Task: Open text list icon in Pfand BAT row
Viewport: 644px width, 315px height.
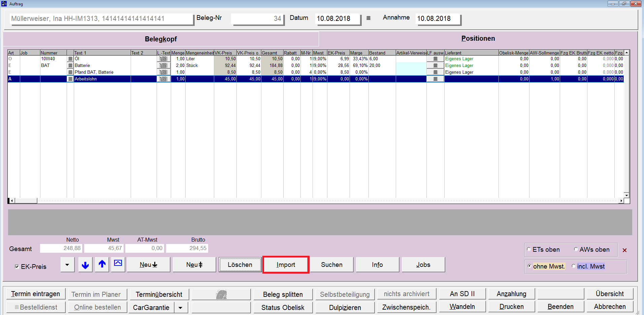Action: pyautogui.click(x=70, y=72)
